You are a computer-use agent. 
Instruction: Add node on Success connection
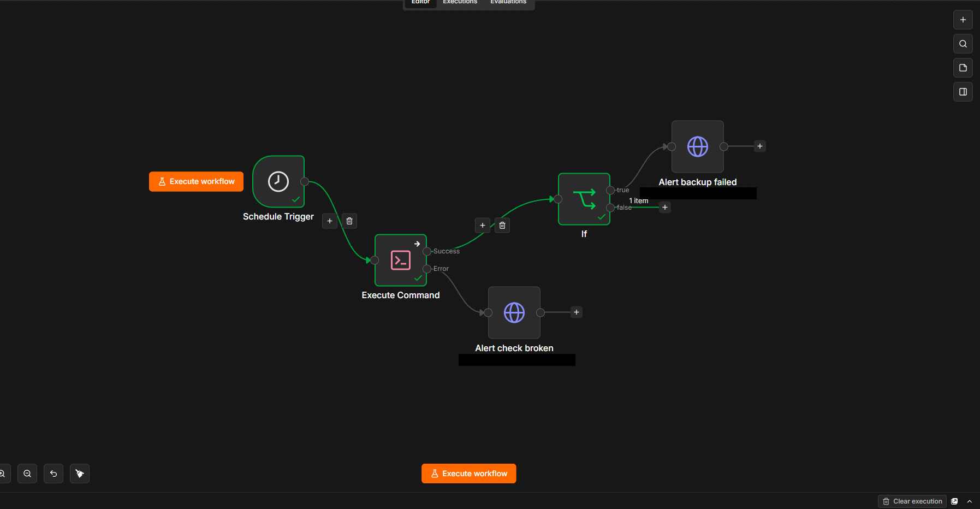[x=483, y=225]
